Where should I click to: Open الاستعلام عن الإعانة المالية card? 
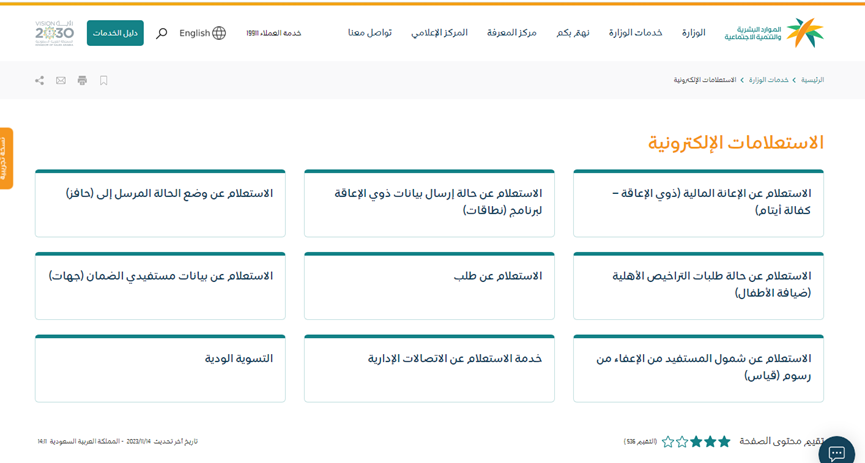698,204
